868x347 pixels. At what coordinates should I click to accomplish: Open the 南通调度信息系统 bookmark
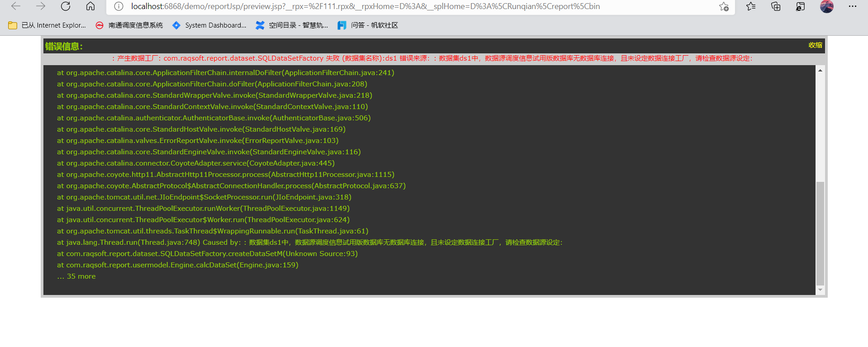pyautogui.click(x=129, y=25)
